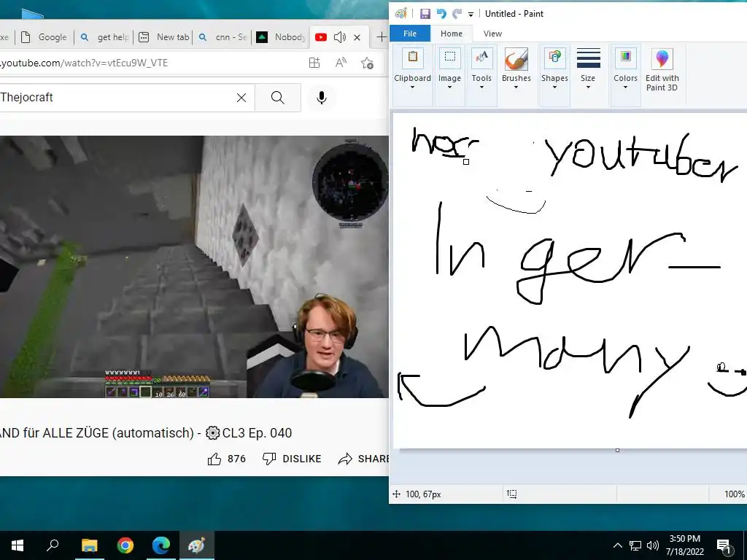Switch to the Nobody browser tab
The image size is (747, 560).
click(x=281, y=37)
